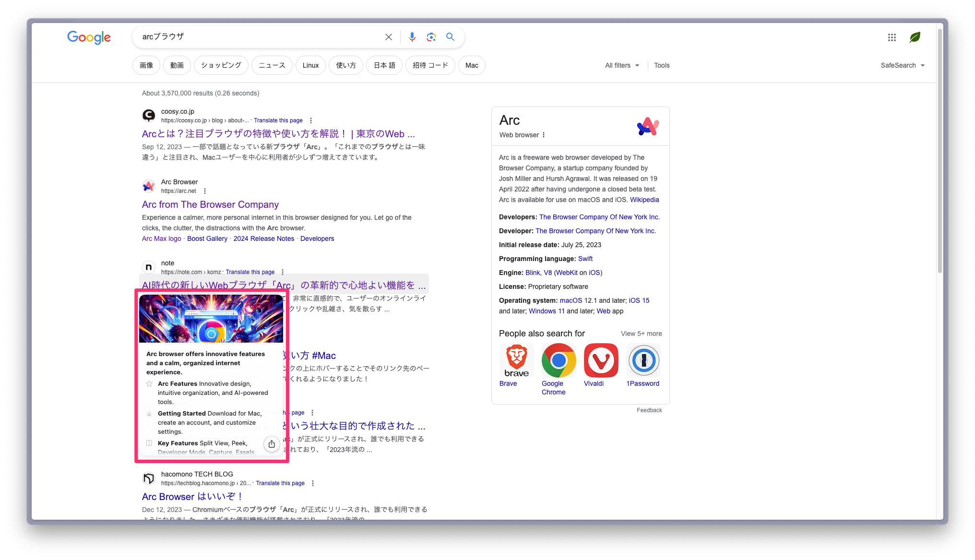Select the ニュース filter tab
Viewport: 975px width, 560px height.
tap(272, 65)
